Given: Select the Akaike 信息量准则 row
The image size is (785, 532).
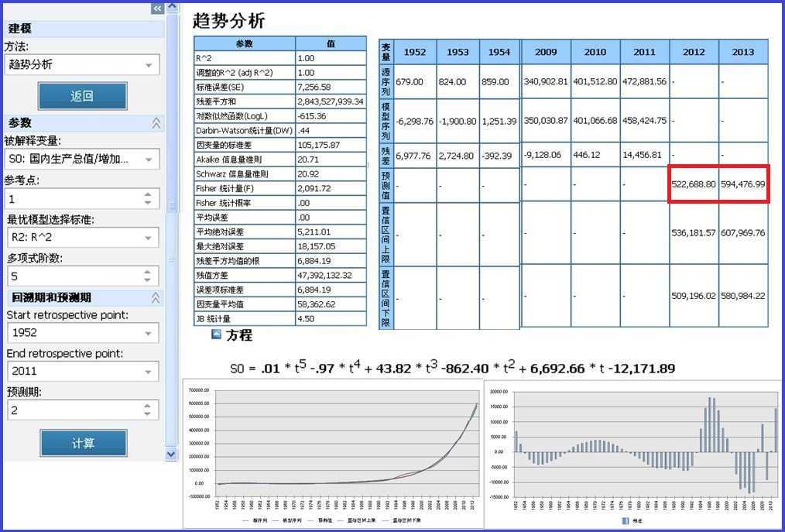Looking at the screenshot, I should pyautogui.click(x=280, y=160).
